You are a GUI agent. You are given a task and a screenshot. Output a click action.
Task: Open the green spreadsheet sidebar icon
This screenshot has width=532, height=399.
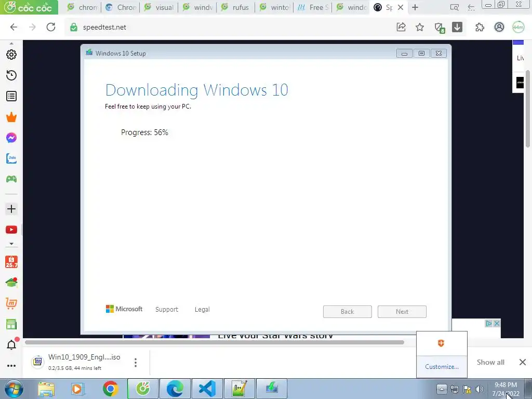(11, 324)
